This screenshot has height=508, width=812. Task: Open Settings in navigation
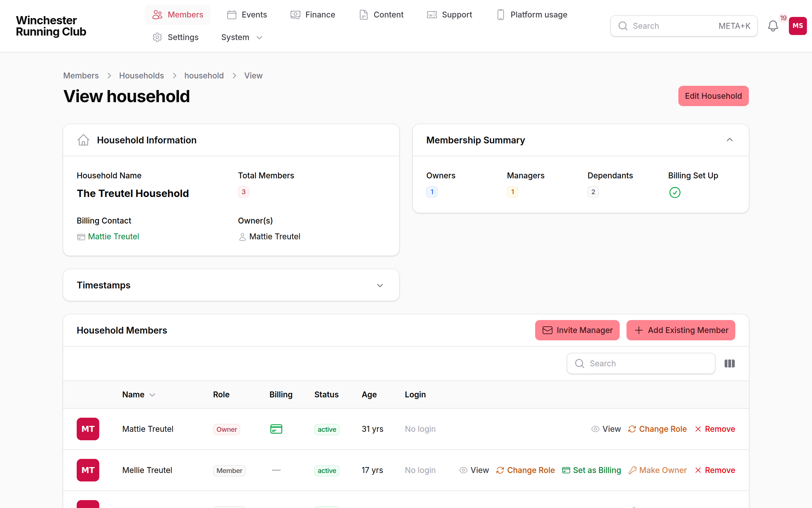pyautogui.click(x=175, y=37)
